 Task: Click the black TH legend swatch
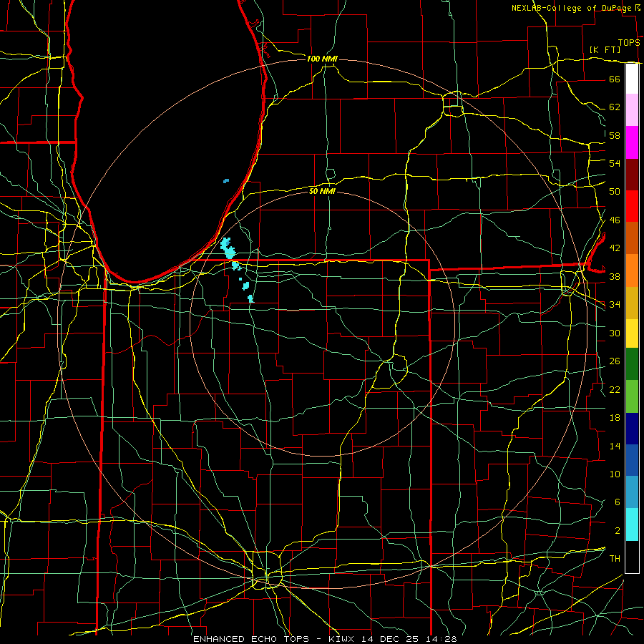[632, 557]
